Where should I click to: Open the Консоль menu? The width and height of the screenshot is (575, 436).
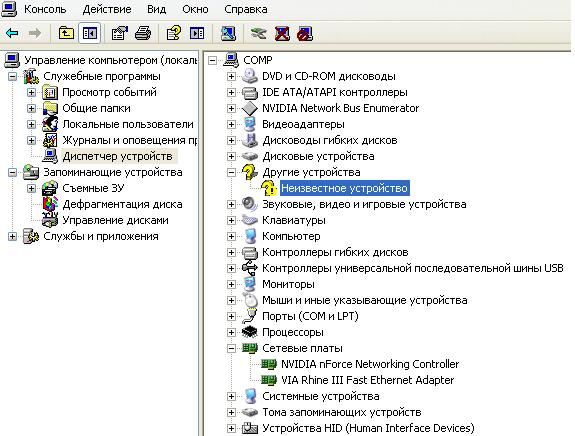(45, 9)
